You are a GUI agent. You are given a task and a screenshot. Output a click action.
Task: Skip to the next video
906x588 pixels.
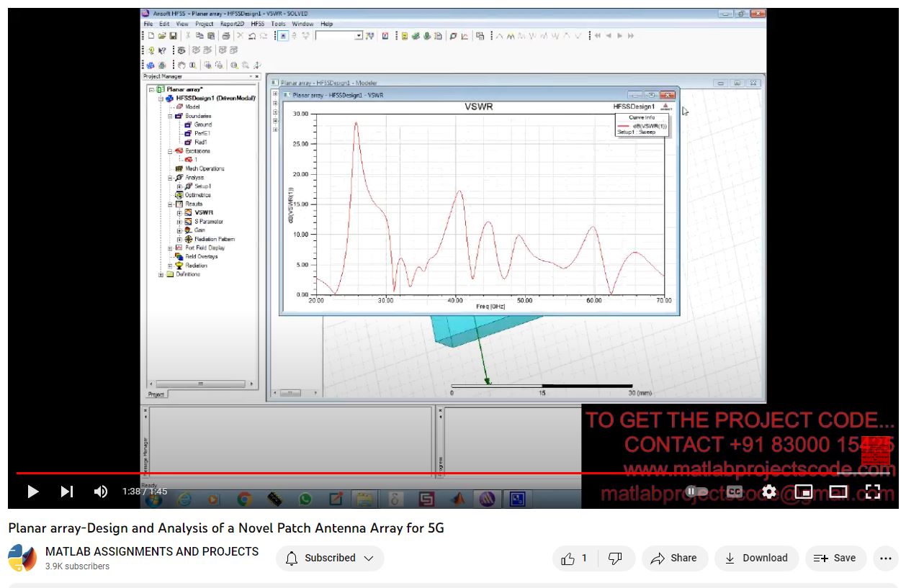click(67, 492)
